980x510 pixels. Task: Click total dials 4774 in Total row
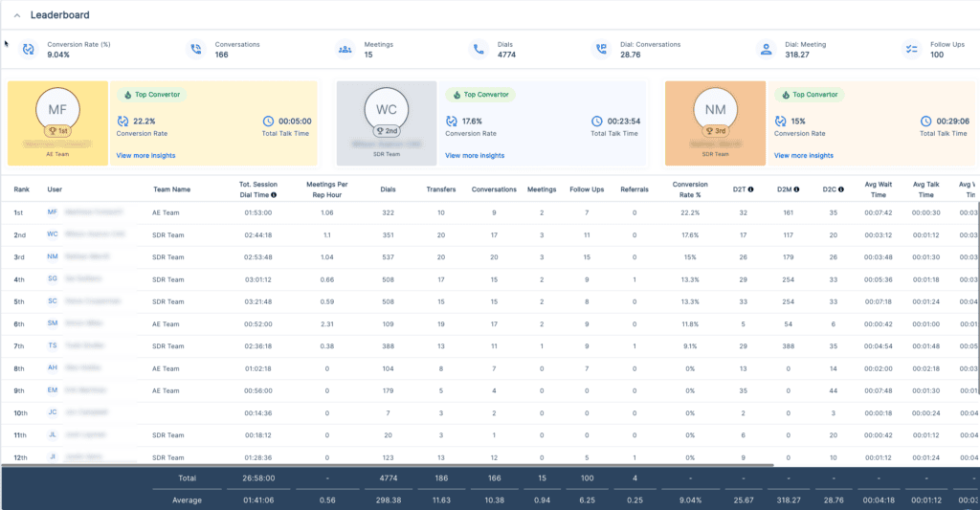pyautogui.click(x=389, y=478)
